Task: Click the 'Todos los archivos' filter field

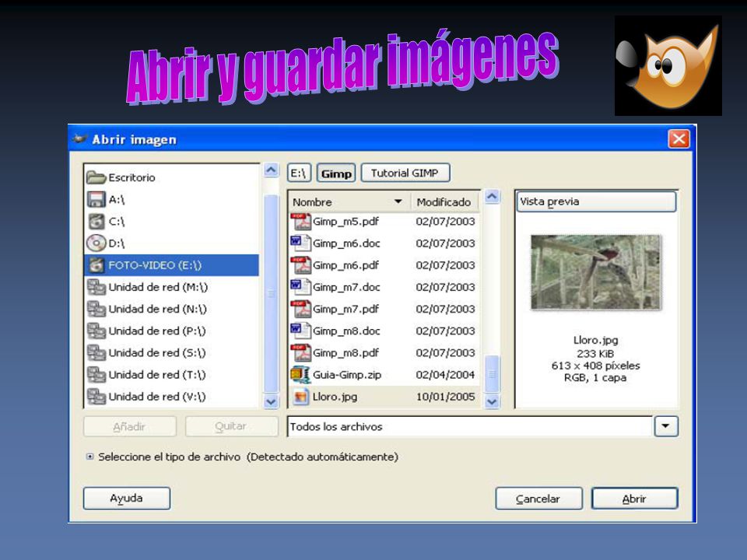Action: pos(470,426)
